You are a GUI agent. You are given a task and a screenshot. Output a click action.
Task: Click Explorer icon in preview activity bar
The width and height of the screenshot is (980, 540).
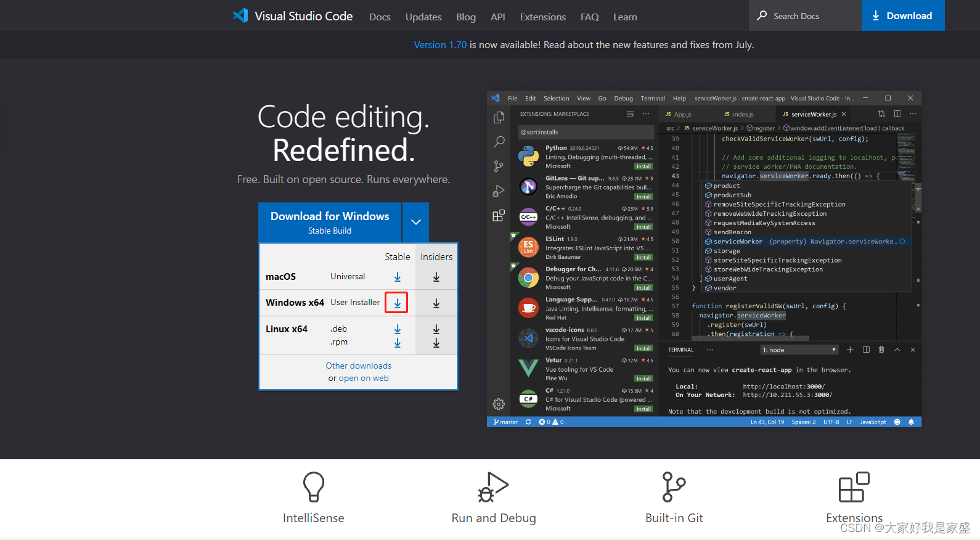coord(499,117)
